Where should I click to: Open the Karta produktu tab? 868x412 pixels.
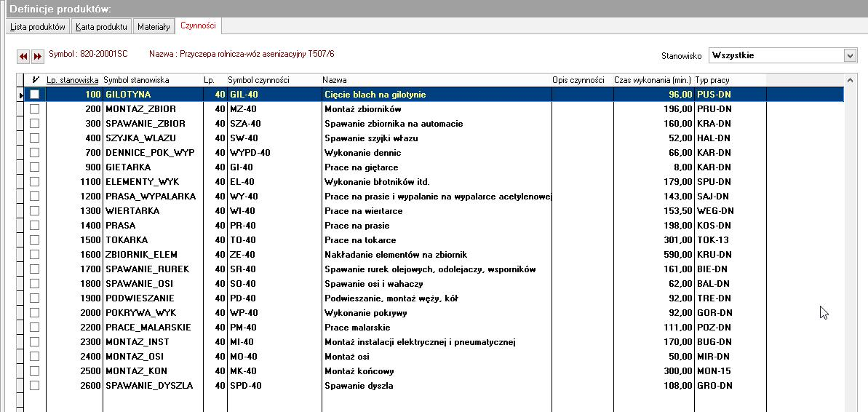coord(101,27)
